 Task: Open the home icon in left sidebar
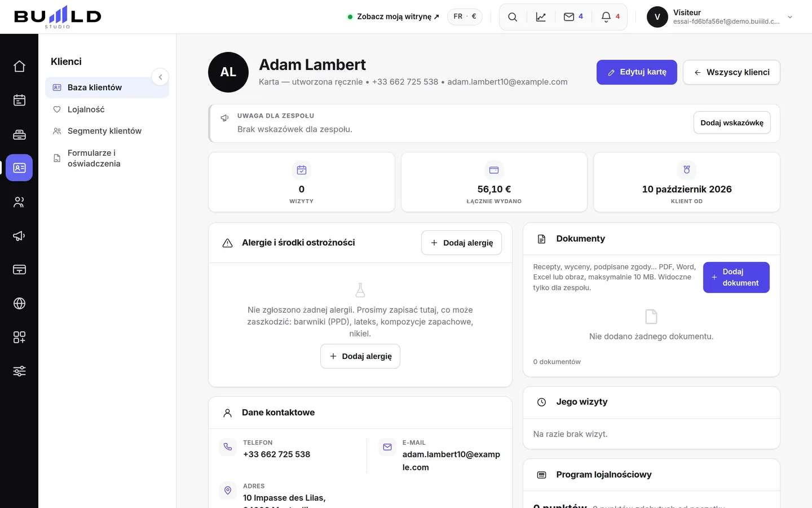pos(19,67)
